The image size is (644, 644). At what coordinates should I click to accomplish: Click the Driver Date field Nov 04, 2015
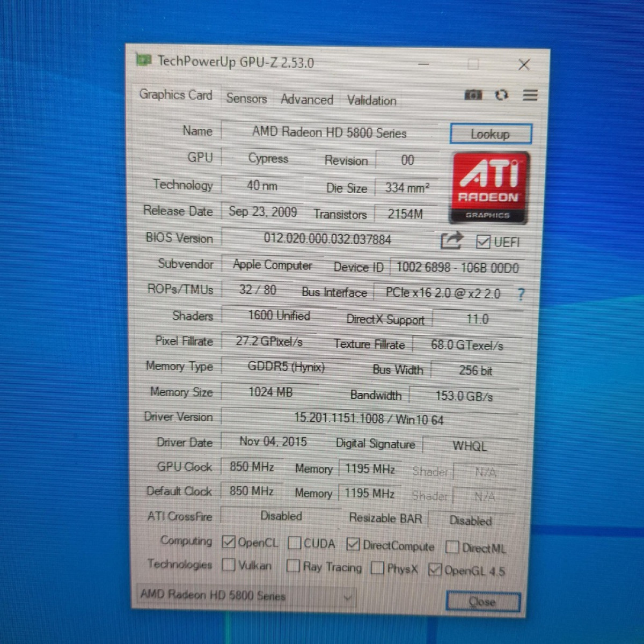273,442
